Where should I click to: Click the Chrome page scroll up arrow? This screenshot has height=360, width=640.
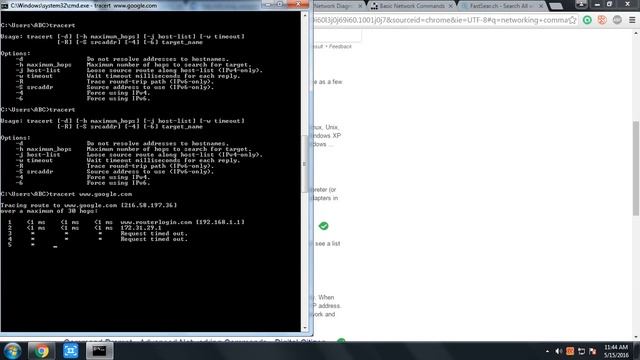[636, 33]
